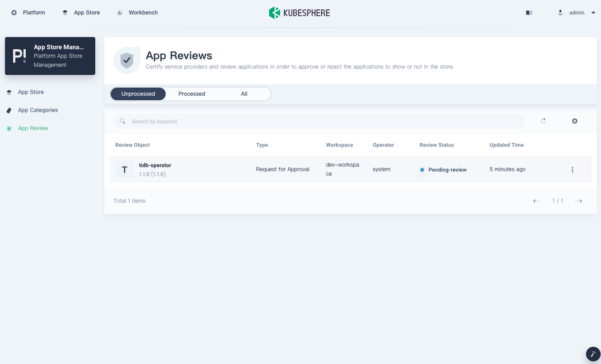601x364 pixels.
Task: Focus the Search by keyword field
Action: click(x=325, y=121)
